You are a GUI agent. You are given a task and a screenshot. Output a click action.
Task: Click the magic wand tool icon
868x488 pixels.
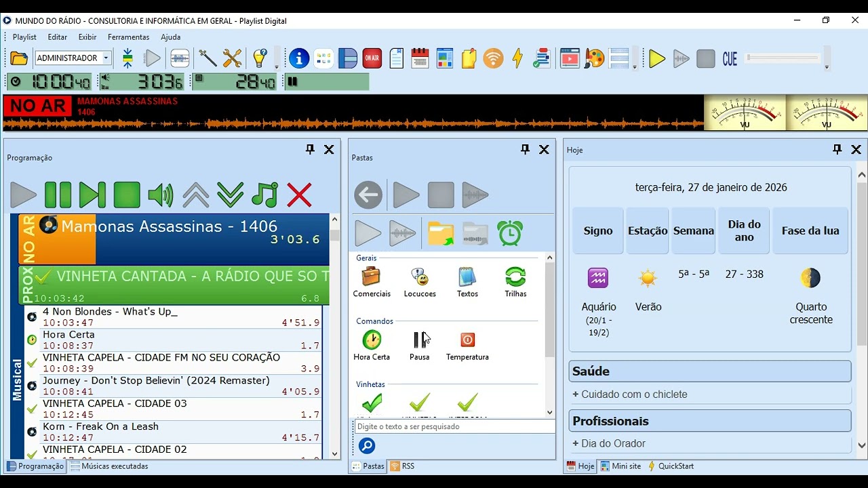tap(208, 58)
